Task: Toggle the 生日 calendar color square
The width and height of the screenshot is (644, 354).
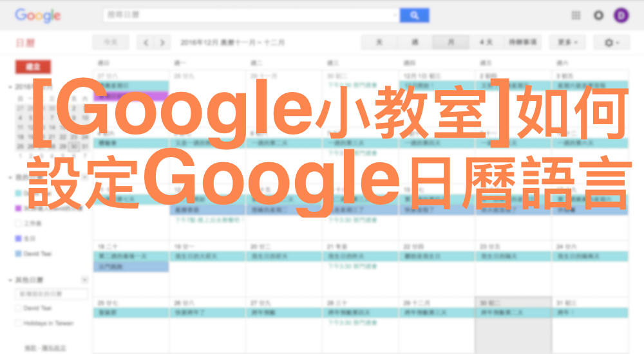Action: pyautogui.click(x=18, y=239)
